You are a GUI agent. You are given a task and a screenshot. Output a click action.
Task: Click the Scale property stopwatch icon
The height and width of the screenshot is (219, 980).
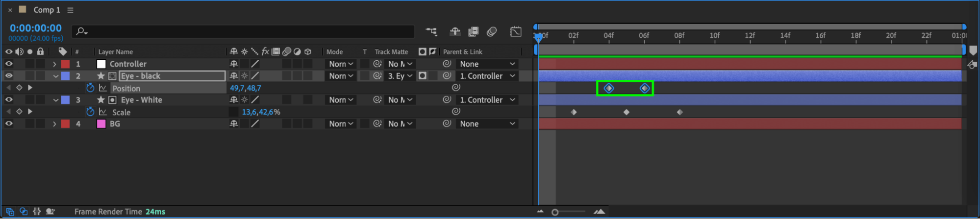click(x=90, y=112)
